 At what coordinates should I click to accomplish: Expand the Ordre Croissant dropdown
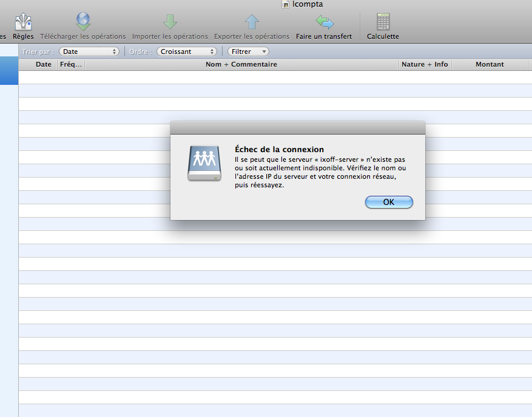click(x=186, y=52)
